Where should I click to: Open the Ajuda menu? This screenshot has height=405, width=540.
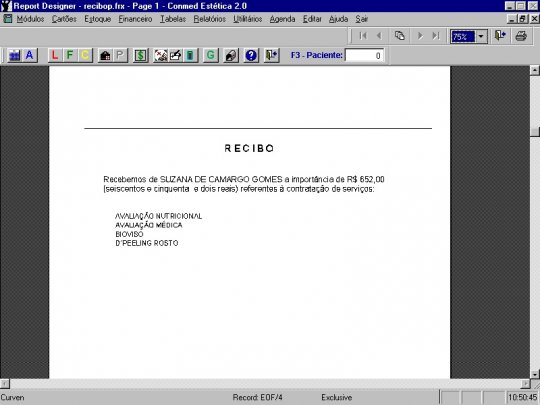click(339, 19)
